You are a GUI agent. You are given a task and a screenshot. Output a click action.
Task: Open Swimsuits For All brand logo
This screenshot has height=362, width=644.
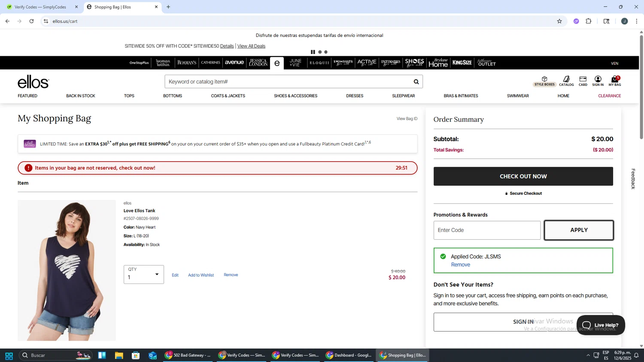(343, 63)
